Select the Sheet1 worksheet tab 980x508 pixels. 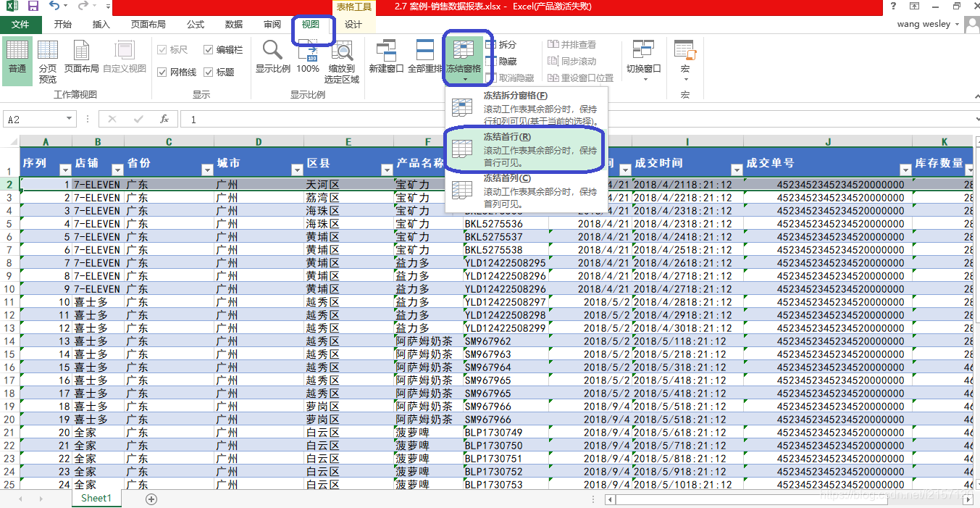[x=96, y=499]
